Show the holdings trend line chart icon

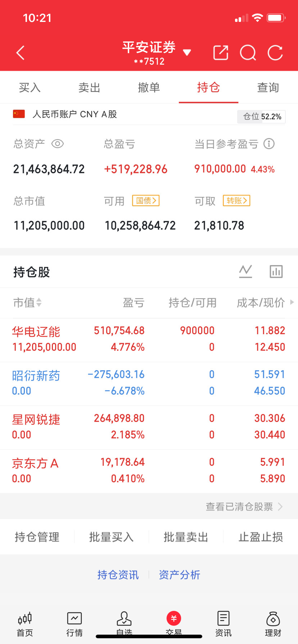pyautogui.click(x=246, y=271)
